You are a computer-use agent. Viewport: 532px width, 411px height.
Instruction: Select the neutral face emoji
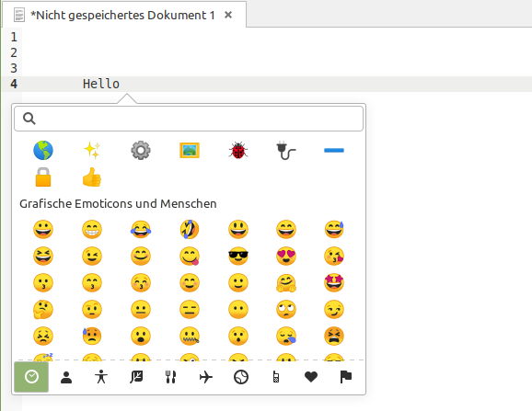(141, 310)
